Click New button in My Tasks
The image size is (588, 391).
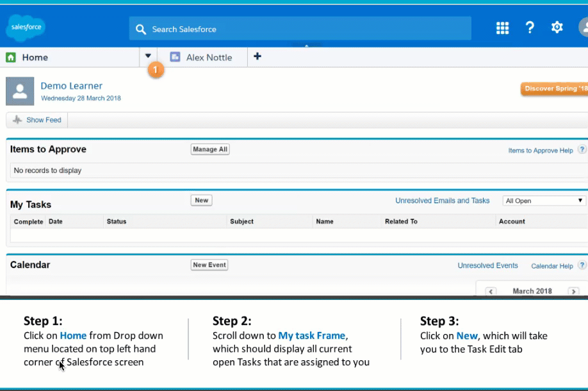pyautogui.click(x=201, y=201)
